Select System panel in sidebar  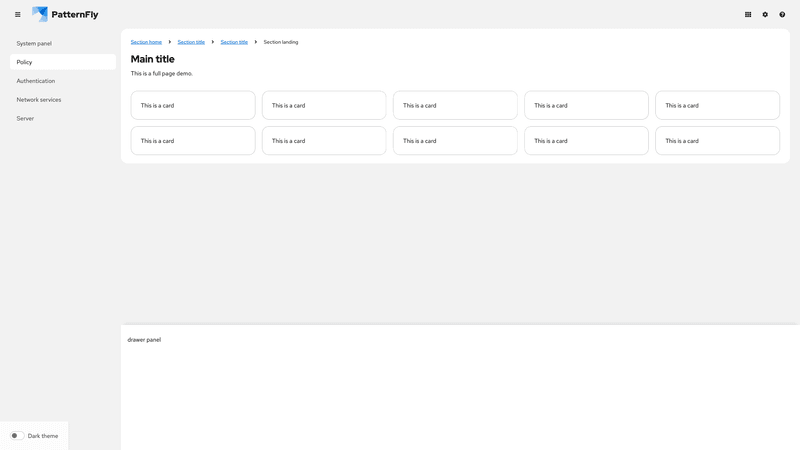point(34,44)
